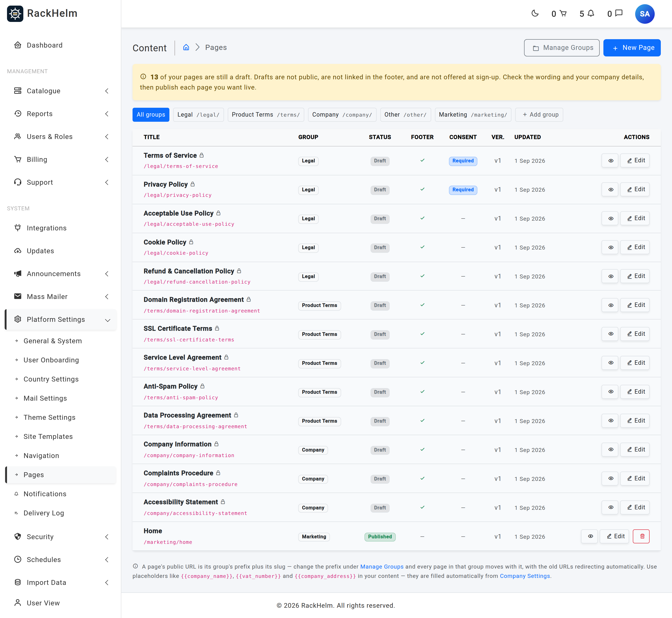Expand the Catalogue menu
Screen dimensions: 672x618
(x=61, y=91)
